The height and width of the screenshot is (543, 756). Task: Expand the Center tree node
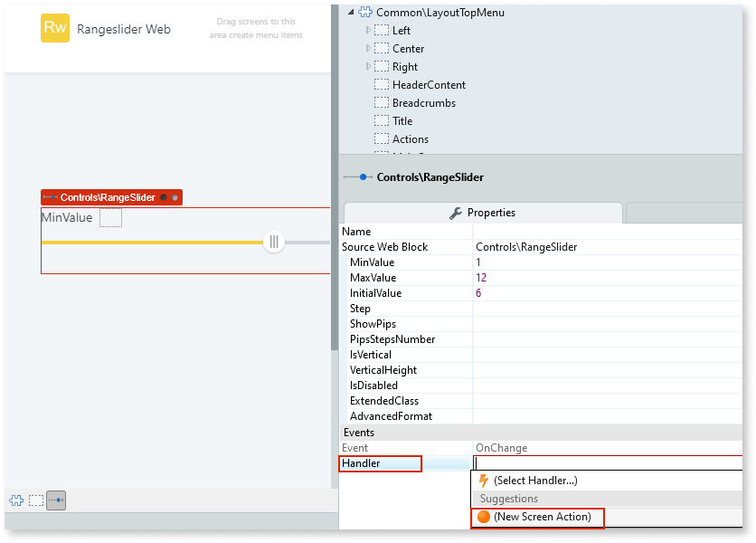[367, 48]
